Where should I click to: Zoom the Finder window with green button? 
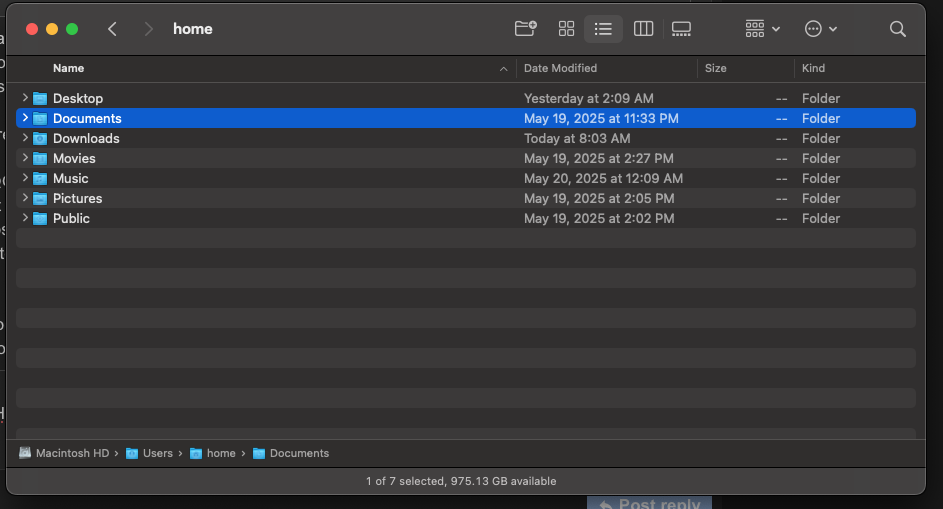coord(72,29)
